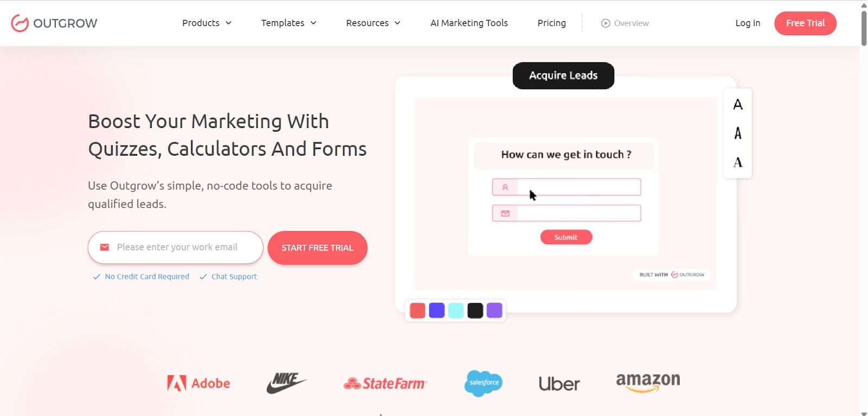Go to the Pricing page
This screenshot has height=416, width=868.
coord(552,23)
